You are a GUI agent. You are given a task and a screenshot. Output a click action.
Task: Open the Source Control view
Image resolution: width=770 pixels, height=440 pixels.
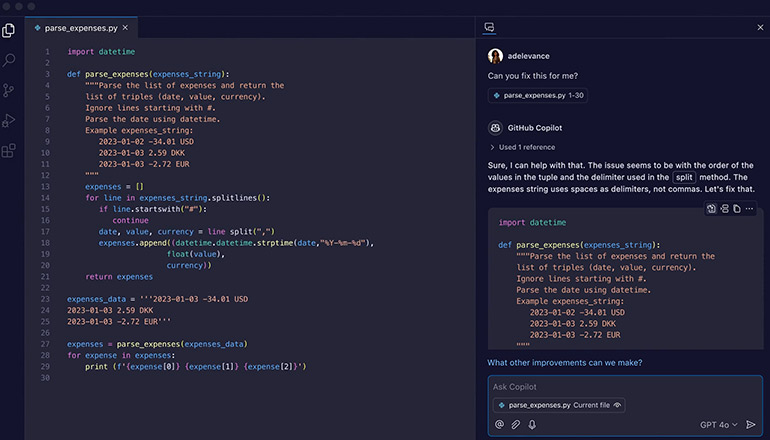coord(10,90)
